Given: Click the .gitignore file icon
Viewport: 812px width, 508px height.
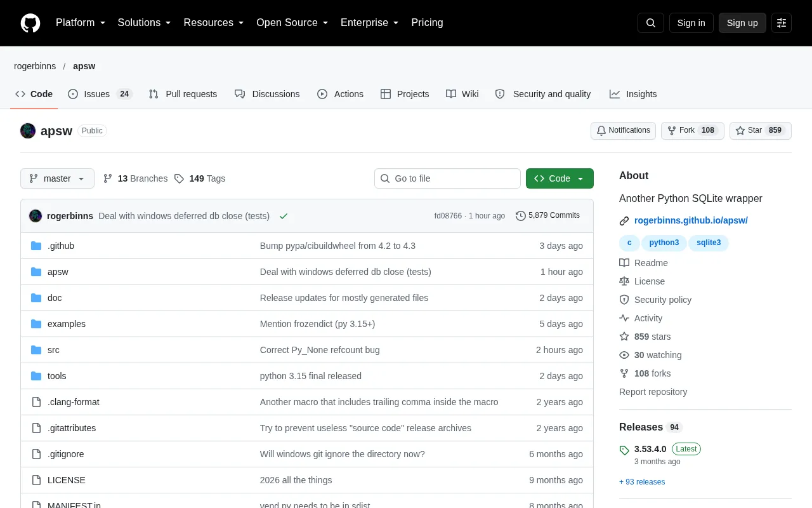Looking at the screenshot, I should 36,454.
